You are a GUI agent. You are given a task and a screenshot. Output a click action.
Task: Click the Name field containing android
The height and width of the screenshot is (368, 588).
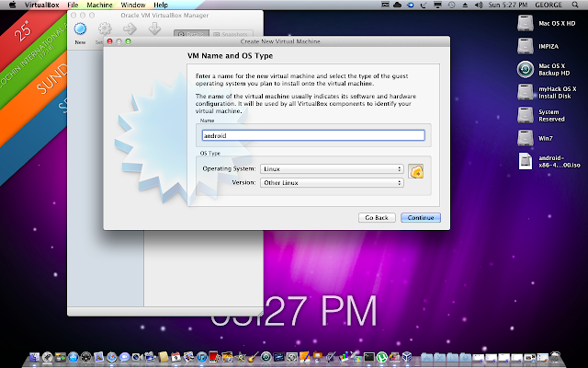coord(313,135)
